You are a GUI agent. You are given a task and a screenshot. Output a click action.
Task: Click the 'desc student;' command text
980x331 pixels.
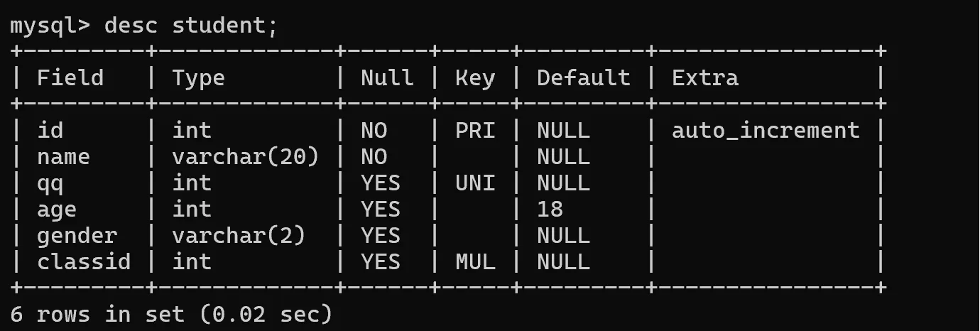pos(191,26)
